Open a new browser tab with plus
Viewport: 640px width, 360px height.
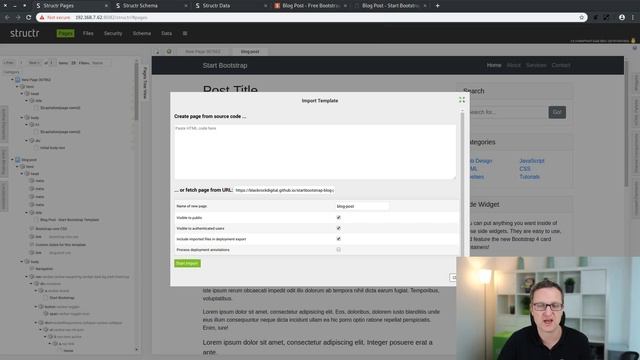pyautogui.click(x=438, y=6)
